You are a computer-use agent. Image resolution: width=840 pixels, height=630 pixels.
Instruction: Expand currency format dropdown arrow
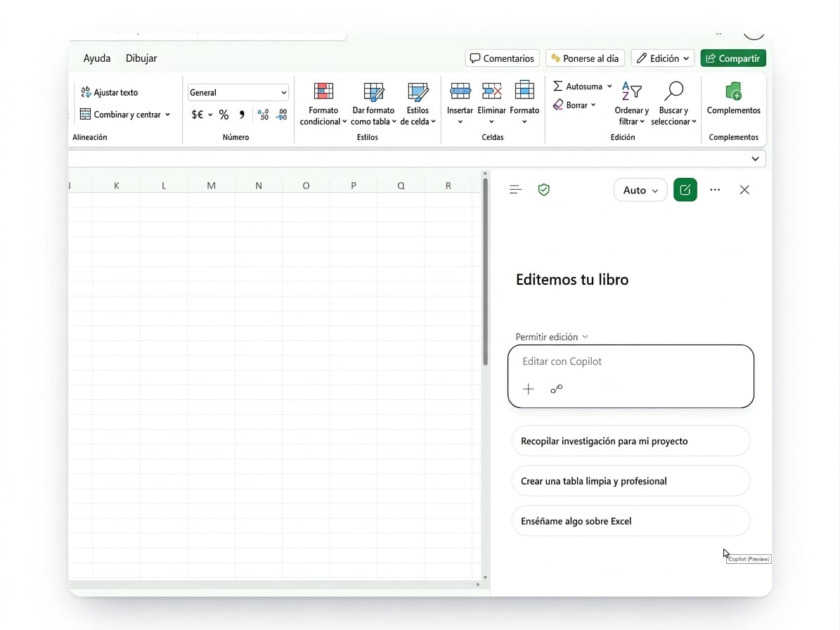210,115
